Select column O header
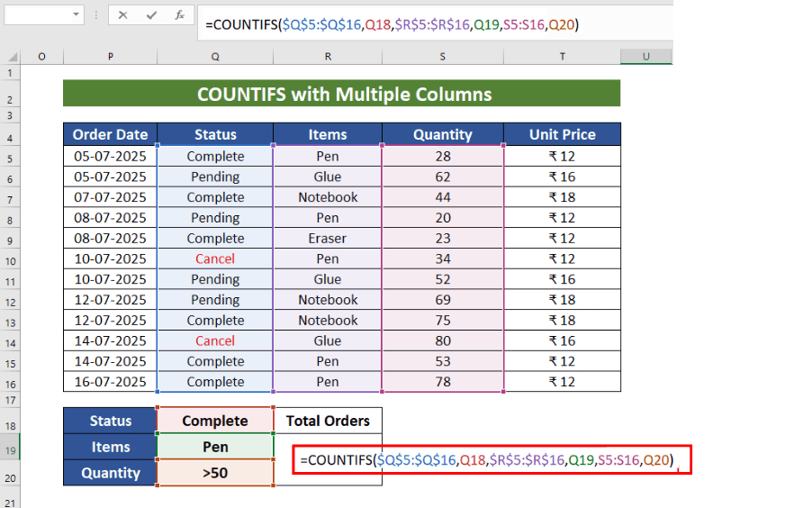Screen dimensions: 812x508 click(x=41, y=57)
